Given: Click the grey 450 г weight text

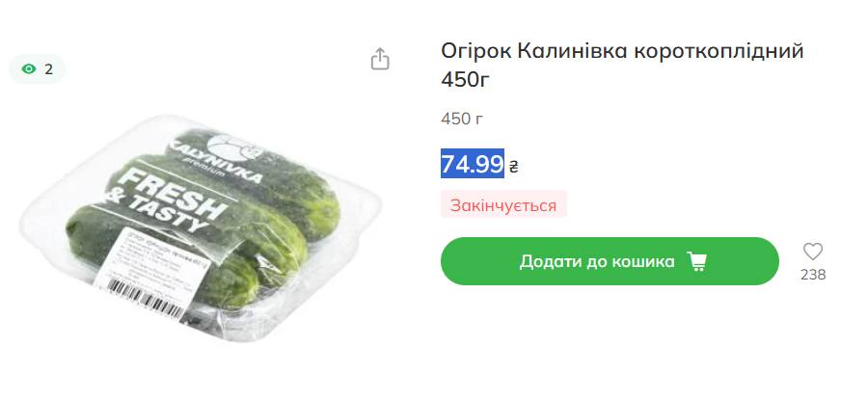Looking at the screenshot, I should 462,119.
